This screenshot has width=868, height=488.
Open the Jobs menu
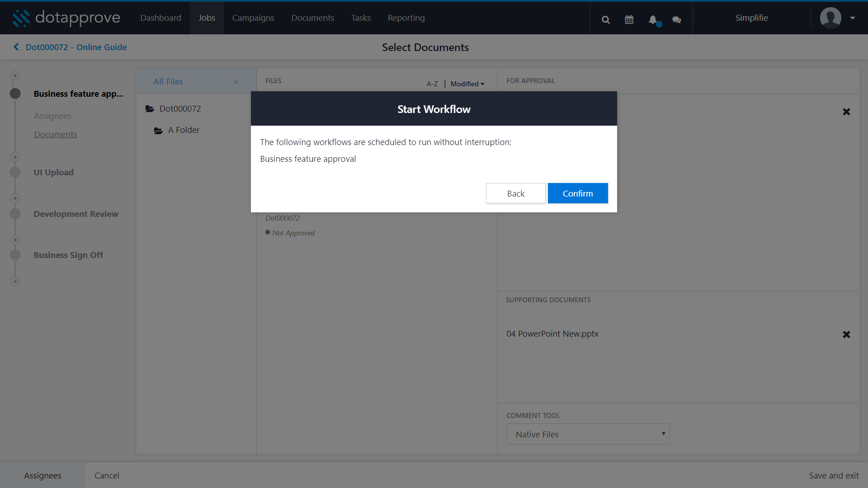(207, 18)
